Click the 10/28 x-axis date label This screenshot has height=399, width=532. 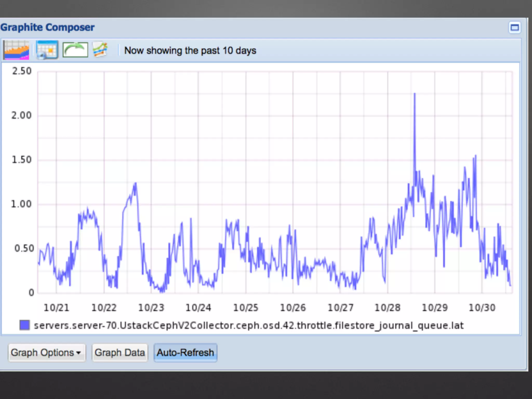click(x=387, y=308)
